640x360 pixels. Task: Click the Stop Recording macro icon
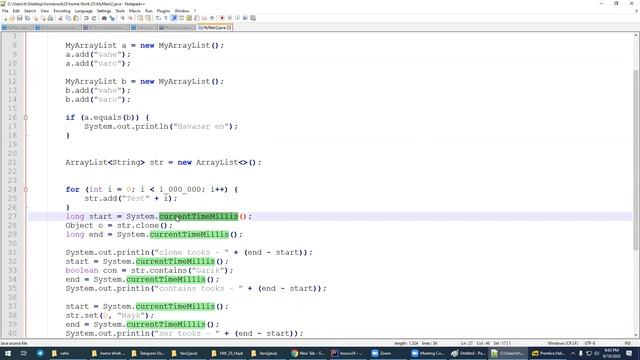click(x=230, y=18)
